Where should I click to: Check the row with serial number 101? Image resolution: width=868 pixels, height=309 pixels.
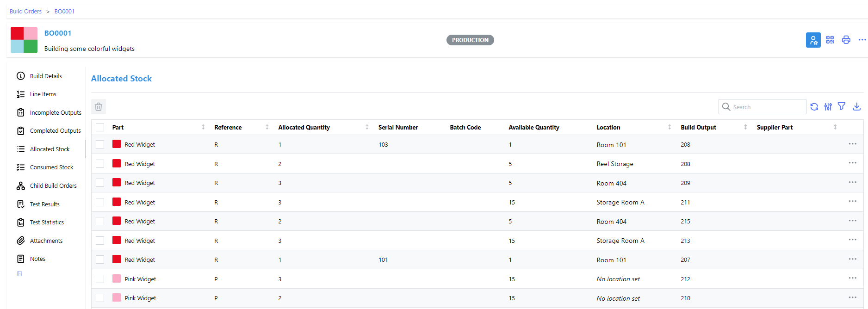(100, 260)
